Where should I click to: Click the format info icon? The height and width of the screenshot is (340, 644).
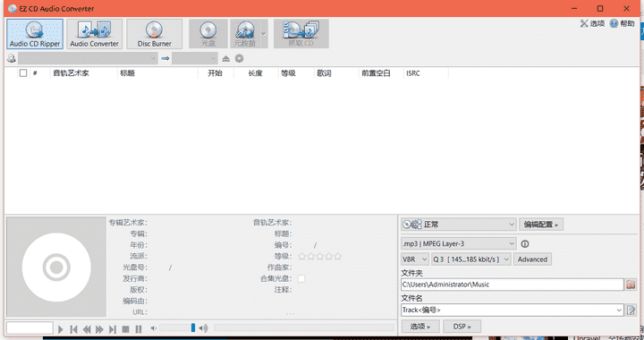(525, 243)
